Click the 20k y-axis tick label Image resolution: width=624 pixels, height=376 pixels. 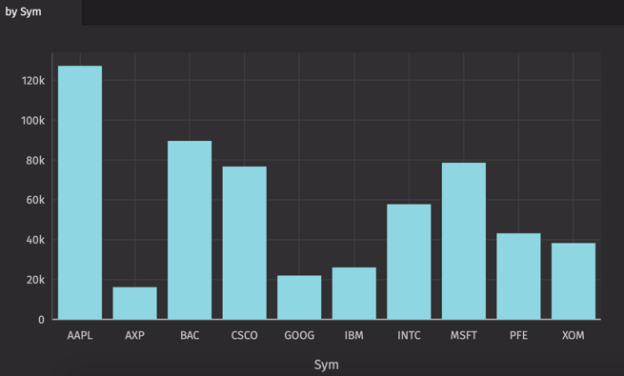pyautogui.click(x=35, y=280)
